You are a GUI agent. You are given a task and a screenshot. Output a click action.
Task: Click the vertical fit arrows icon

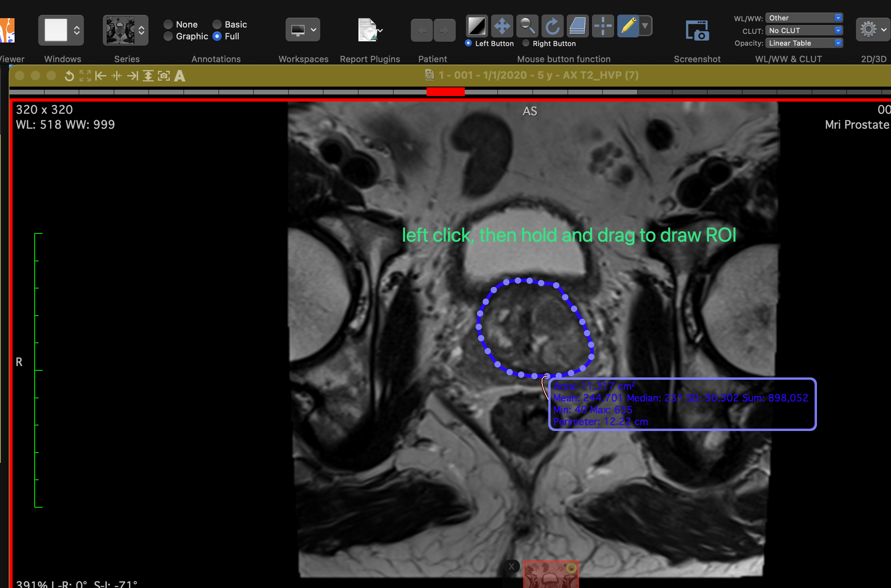(148, 76)
